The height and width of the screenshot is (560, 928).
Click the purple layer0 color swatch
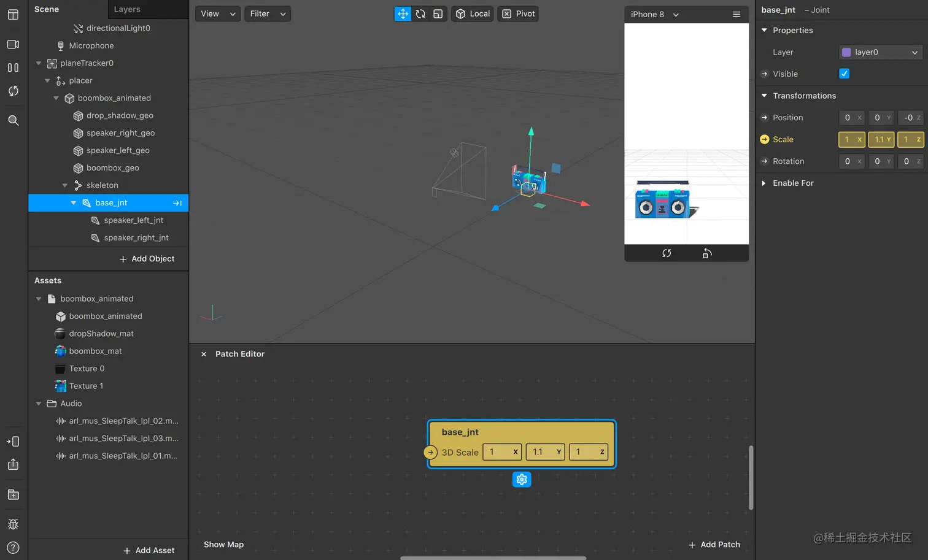point(846,52)
